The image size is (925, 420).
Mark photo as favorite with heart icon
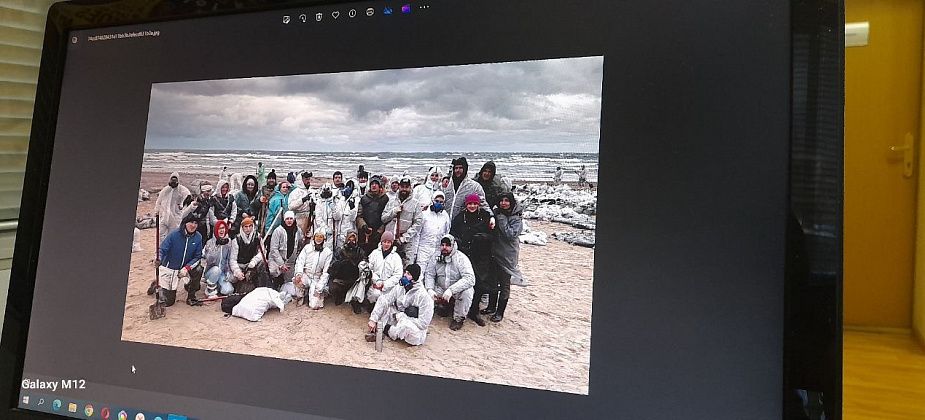[335, 15]
